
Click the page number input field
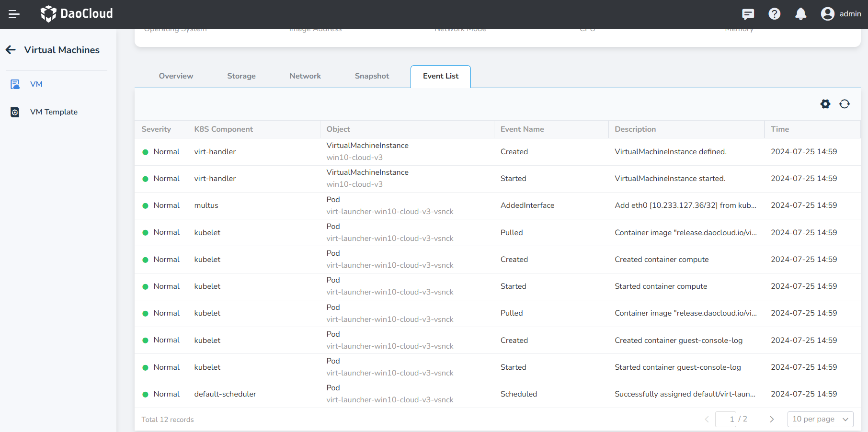point(725,419)
